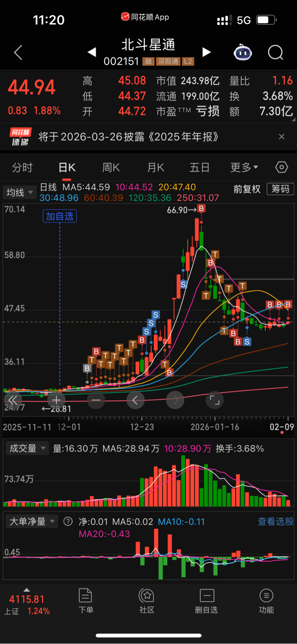
Task: Tap the 量:16.30万 volume reading
Action: click(x=75, y=448)
